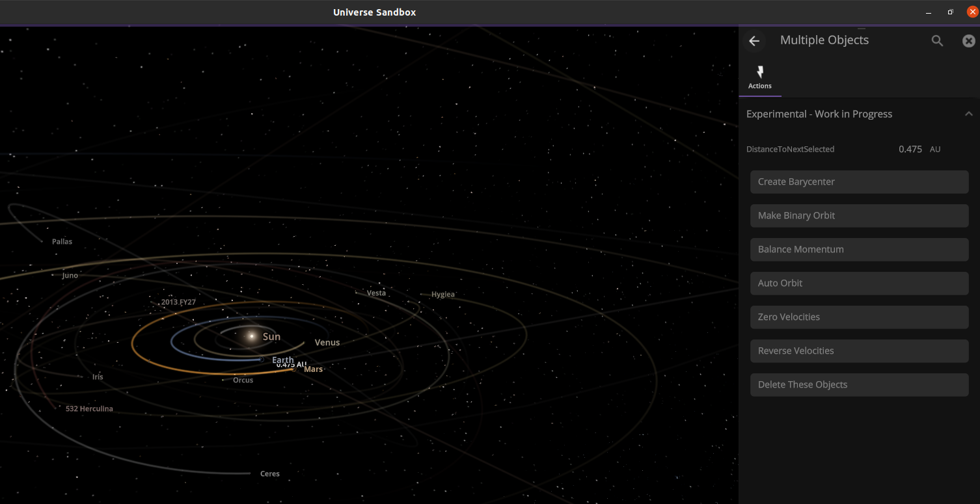Select the Sun in the simulation
980x504 pixels.
252,336
